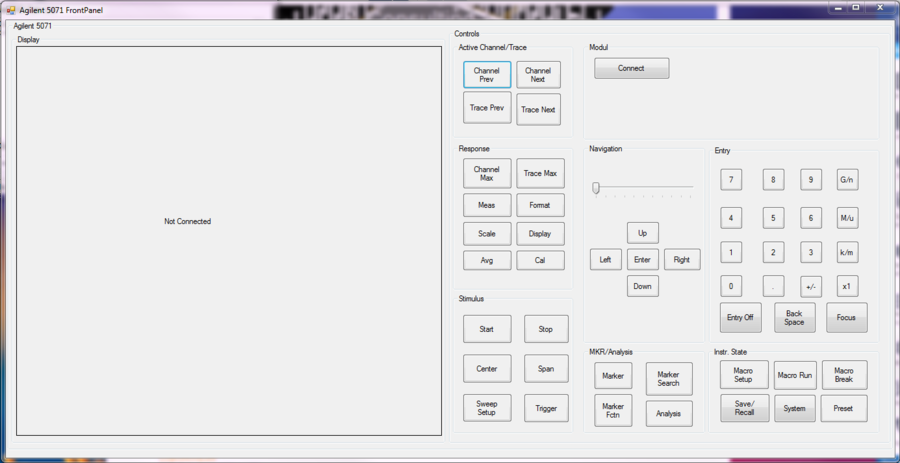Open Sweep Setup
900x463 pixels.
click(x=487, y=408)
